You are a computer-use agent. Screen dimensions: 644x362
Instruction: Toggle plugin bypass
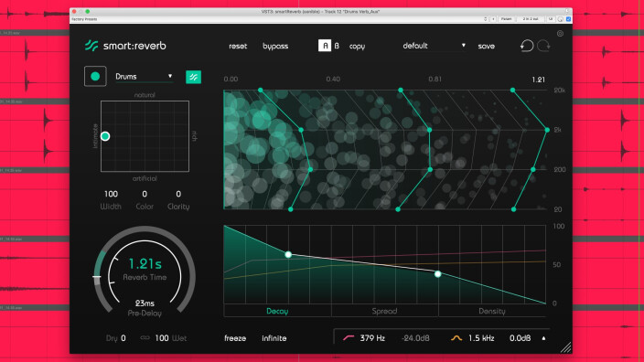(x=275, y=46)
